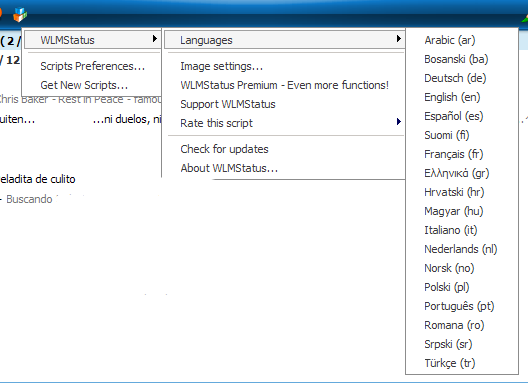528x383 pixels.
Task: Open Rate this script submenu
Action: click(x=285, y=123)
